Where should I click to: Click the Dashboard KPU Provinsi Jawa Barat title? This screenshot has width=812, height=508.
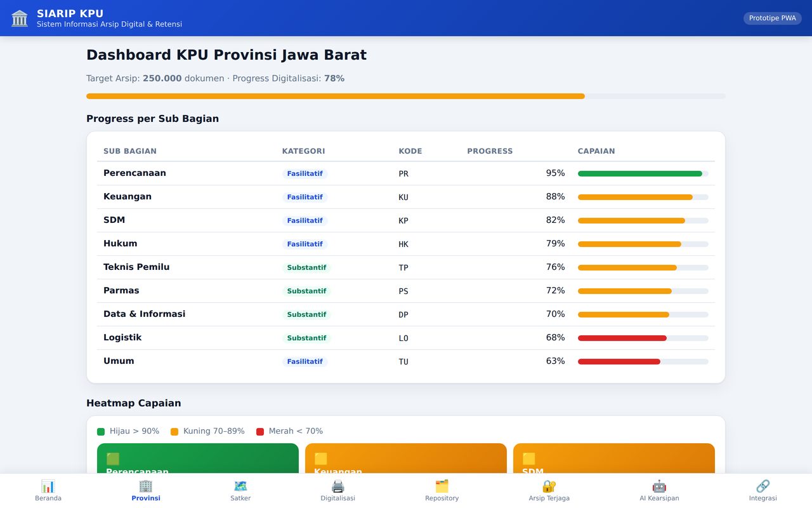(x=226, y=55)
